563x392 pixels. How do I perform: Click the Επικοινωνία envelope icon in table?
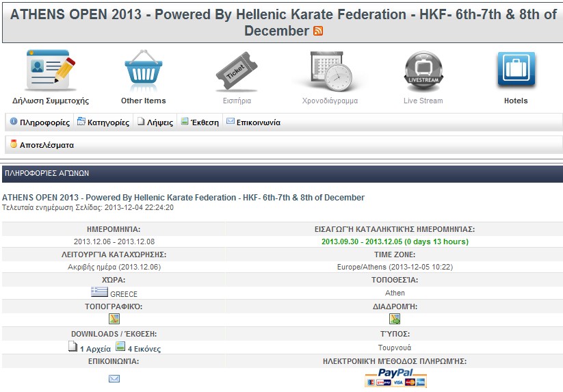[x=114, y=378]
